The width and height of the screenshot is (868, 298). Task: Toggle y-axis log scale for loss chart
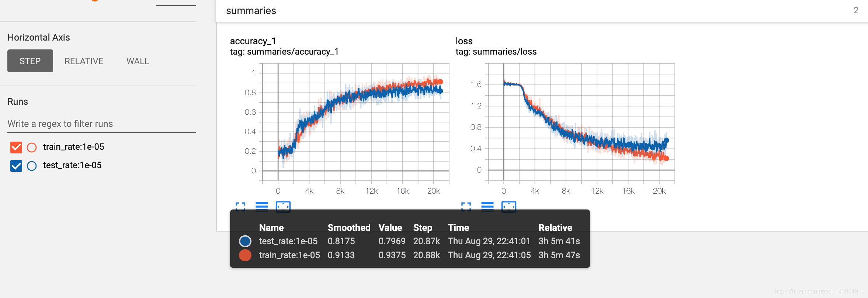click(x=487, y=207)
